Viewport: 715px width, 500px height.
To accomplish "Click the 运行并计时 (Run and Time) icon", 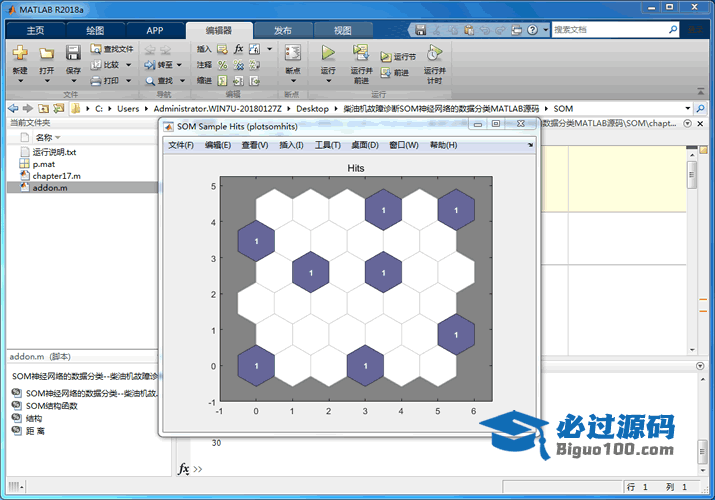I will coord(434,53).
